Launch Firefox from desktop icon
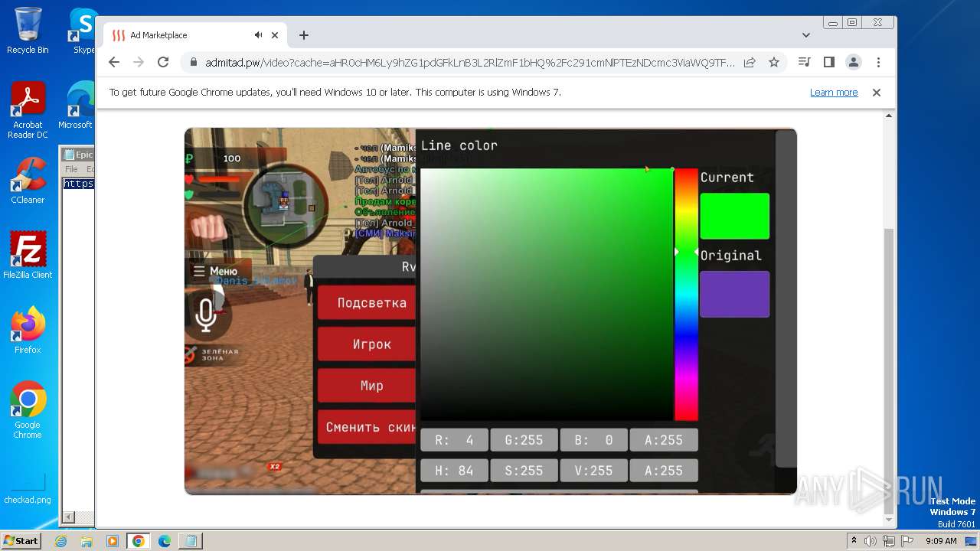The width and height of the screenshot is (980, 551). point(28,330)
